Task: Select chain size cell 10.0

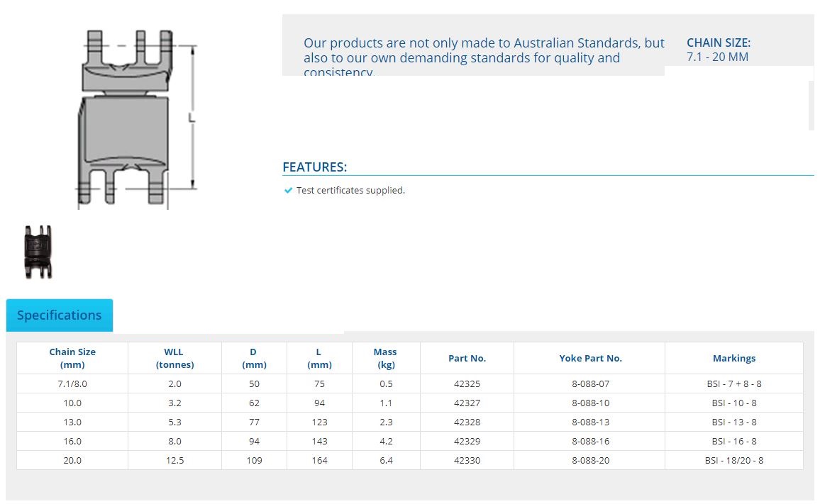Action: coord(72,403)
